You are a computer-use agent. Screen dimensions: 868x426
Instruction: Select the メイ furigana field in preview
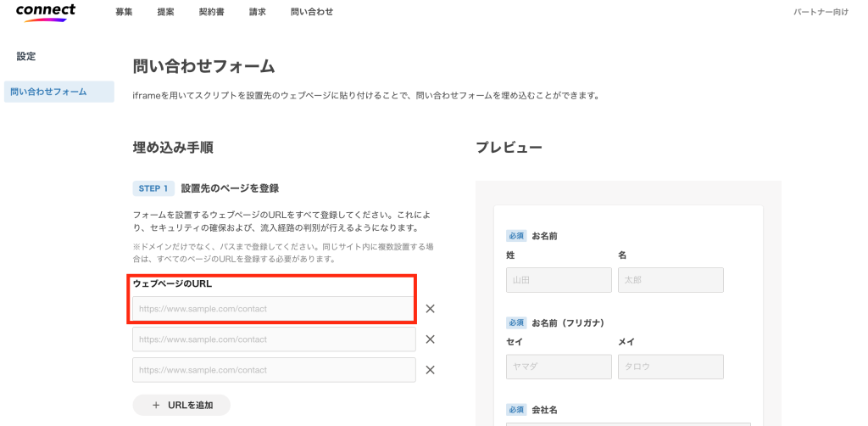tap(670, 367)
